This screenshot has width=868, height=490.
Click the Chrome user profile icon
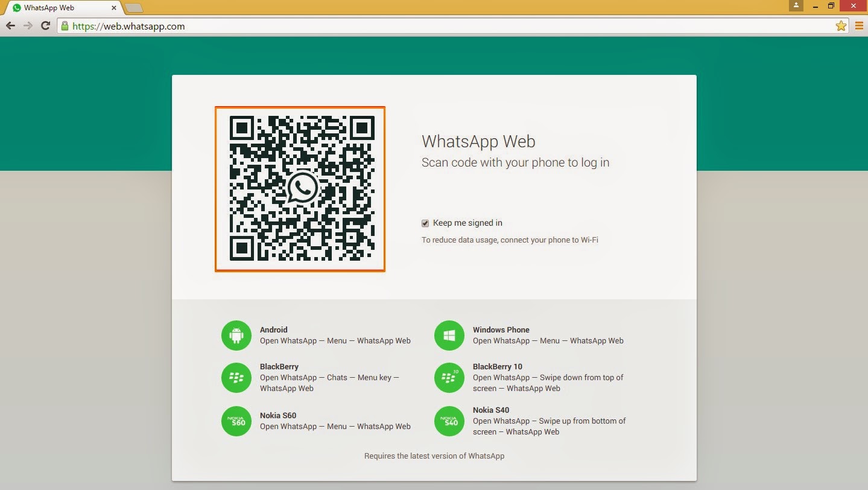[796, 5]
